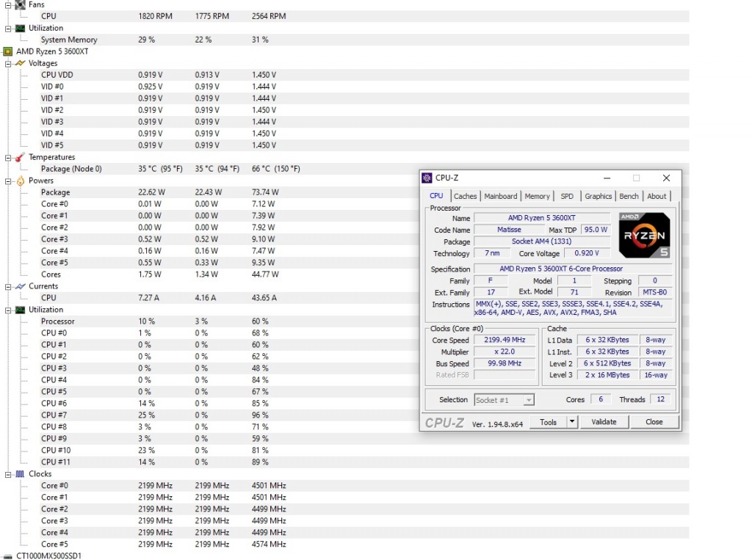
Task: Open the Socket #1 selection dropdown
Action: pyautogui.click(x=528, y=400)
